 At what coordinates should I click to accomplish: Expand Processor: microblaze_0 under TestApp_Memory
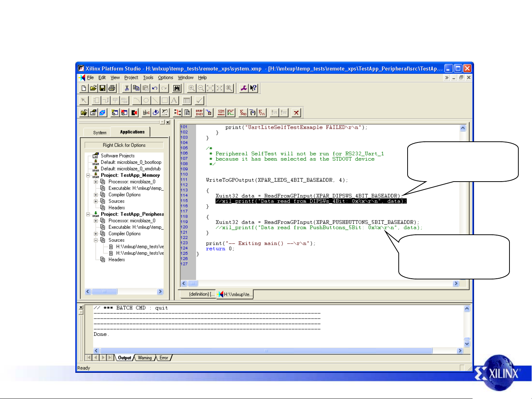click(x=96, y=182)
